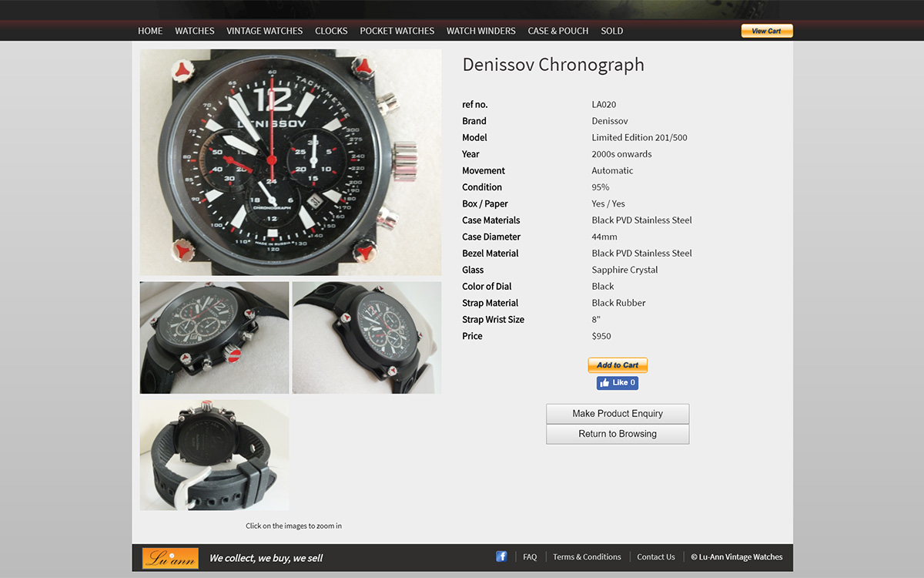Open the CASE & POUCH menu
The image size is (924, 578).
coord(558,31)
